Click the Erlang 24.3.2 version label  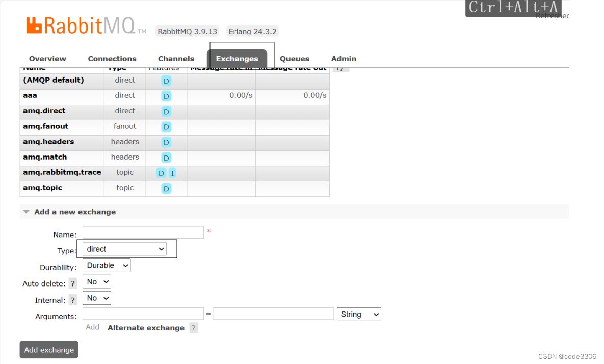tap(252, 31)
